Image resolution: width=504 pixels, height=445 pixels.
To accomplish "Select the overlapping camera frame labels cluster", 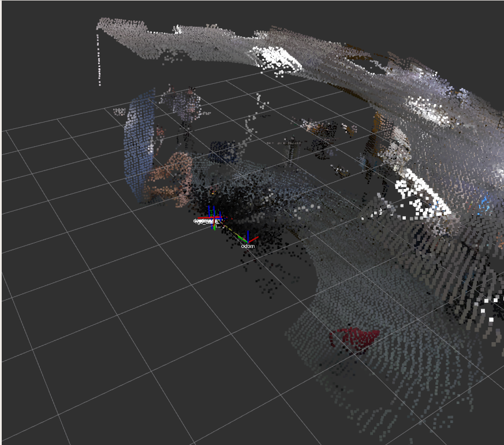I will point(206,221).
